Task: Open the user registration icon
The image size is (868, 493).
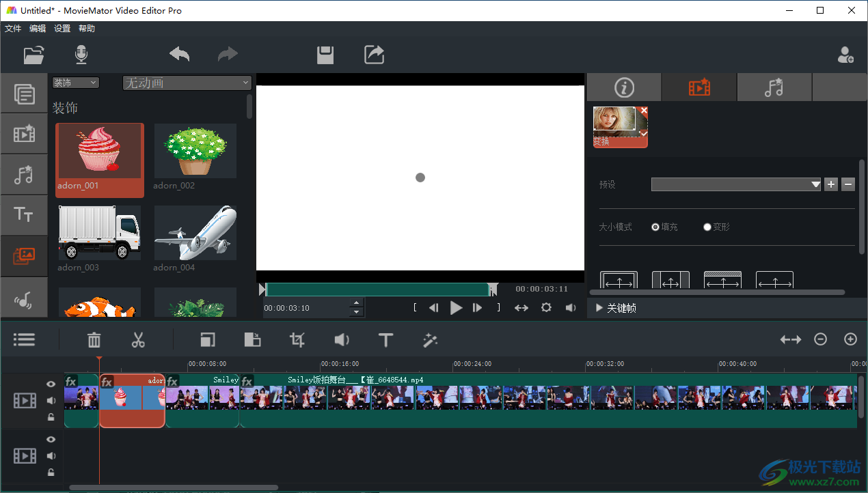Action: [845, 55]
